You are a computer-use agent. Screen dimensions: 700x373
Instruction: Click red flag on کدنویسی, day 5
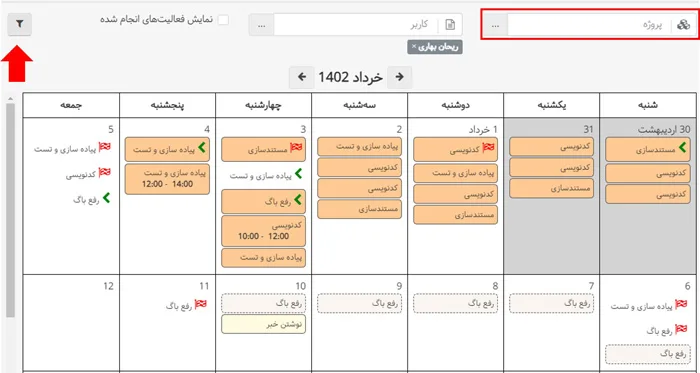click(x=104, y=173)
